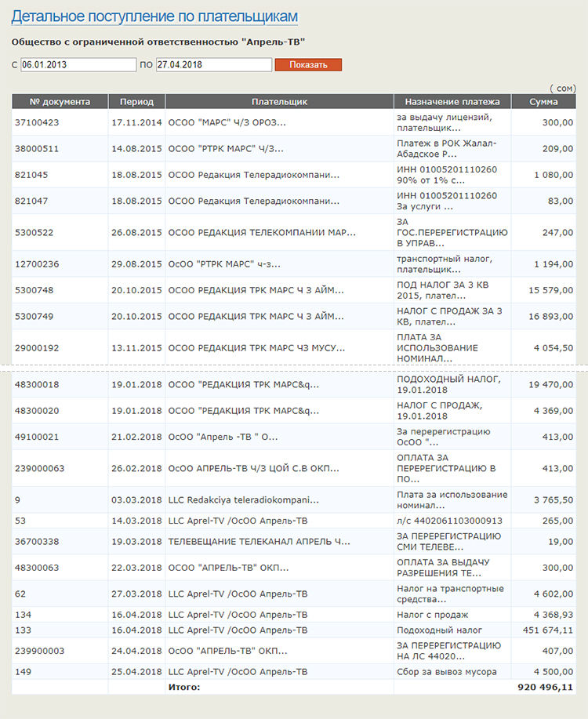The image size is (588, 719).
Task: Click the start date field with 06.01.2013
Action: click(78, 65)
